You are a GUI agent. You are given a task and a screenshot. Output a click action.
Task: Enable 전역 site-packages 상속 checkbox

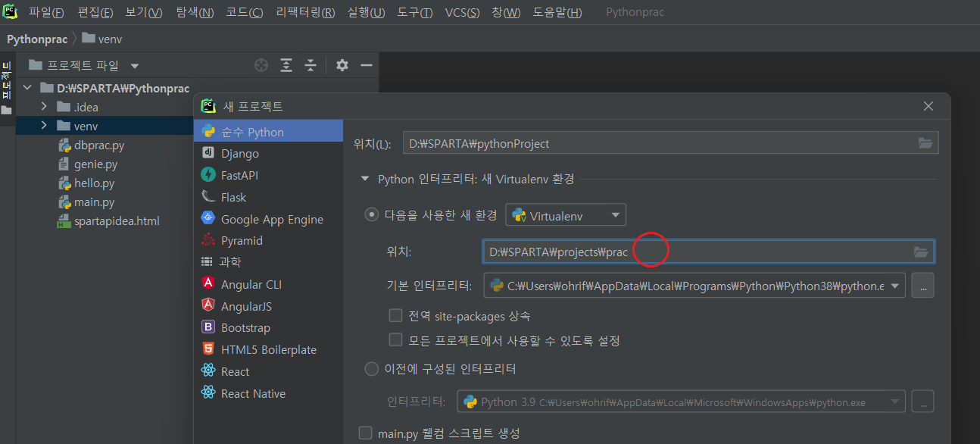[x=395, y=315]
